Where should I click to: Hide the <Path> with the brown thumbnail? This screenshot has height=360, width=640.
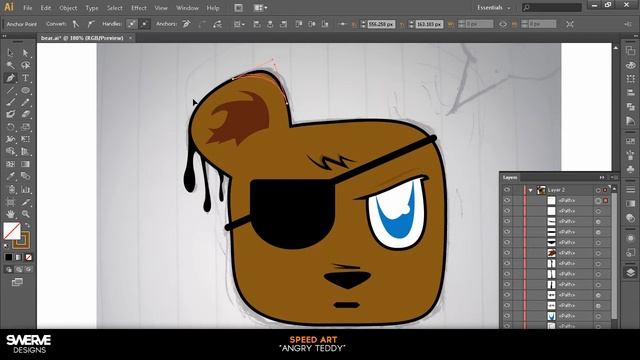(507, 253)
